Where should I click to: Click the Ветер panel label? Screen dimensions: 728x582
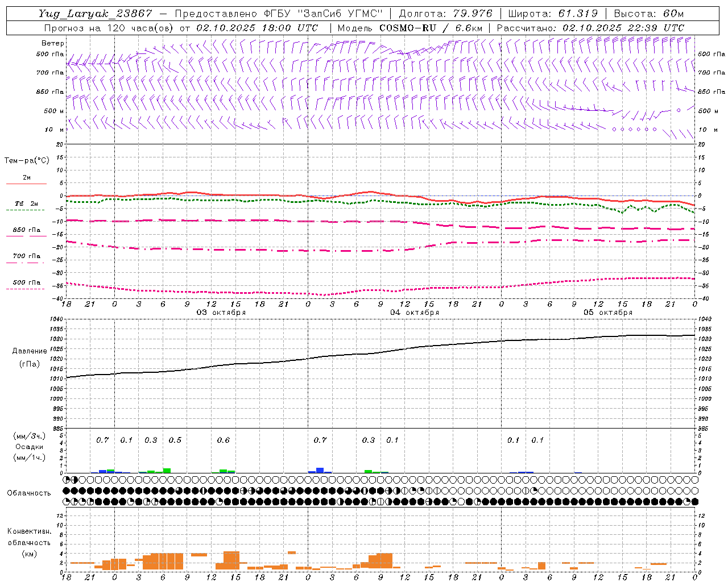tap(53, 43)
